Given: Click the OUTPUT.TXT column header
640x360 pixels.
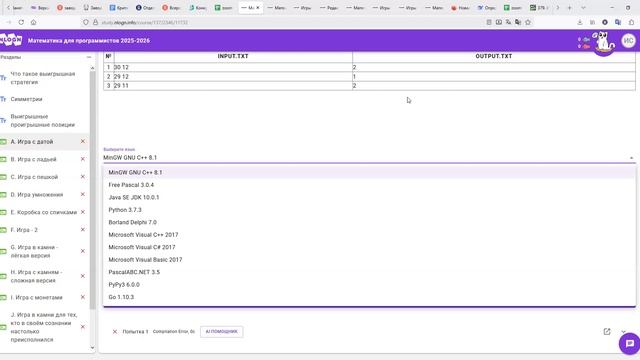Looking at the screenshot, I should (x=493, y=56).
